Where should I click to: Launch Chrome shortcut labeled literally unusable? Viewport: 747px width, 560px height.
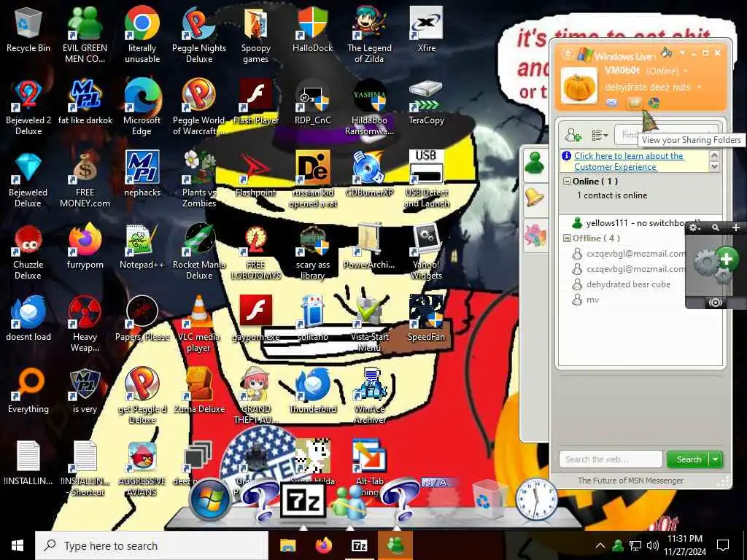[142, 34]
